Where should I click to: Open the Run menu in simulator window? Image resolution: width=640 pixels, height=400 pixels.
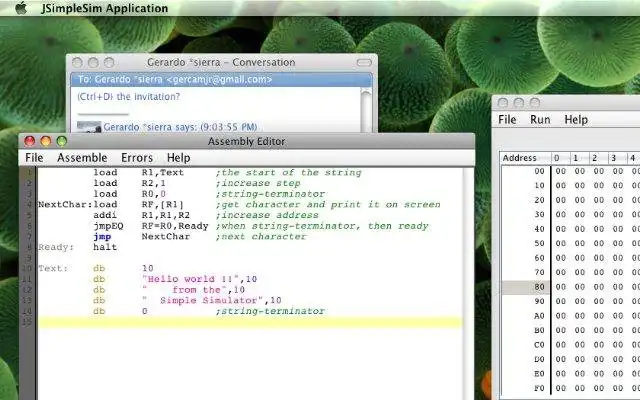tap(540, 120)
